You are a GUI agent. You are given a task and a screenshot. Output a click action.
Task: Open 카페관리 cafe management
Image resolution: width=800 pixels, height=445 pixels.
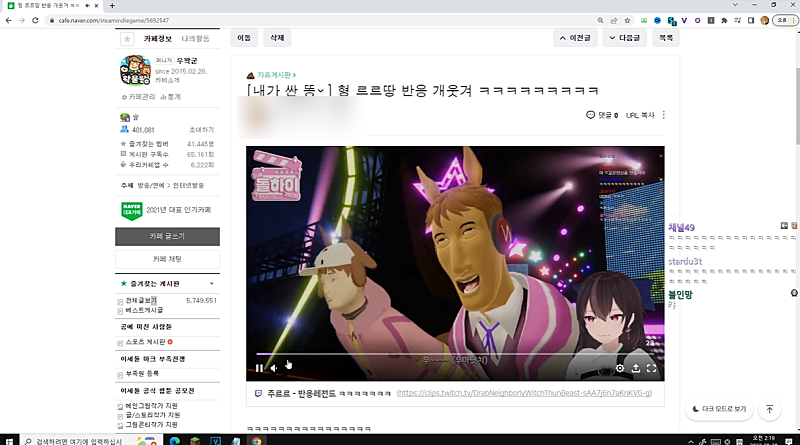138,97
